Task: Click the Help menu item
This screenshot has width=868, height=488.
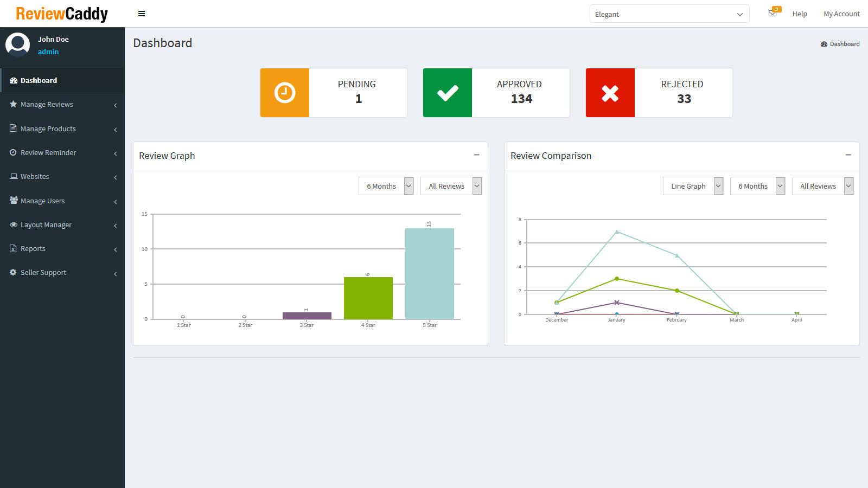Action: tap(799, 14)
